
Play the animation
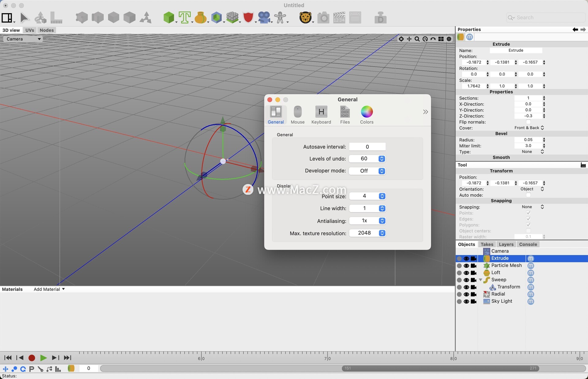[43, 358]
